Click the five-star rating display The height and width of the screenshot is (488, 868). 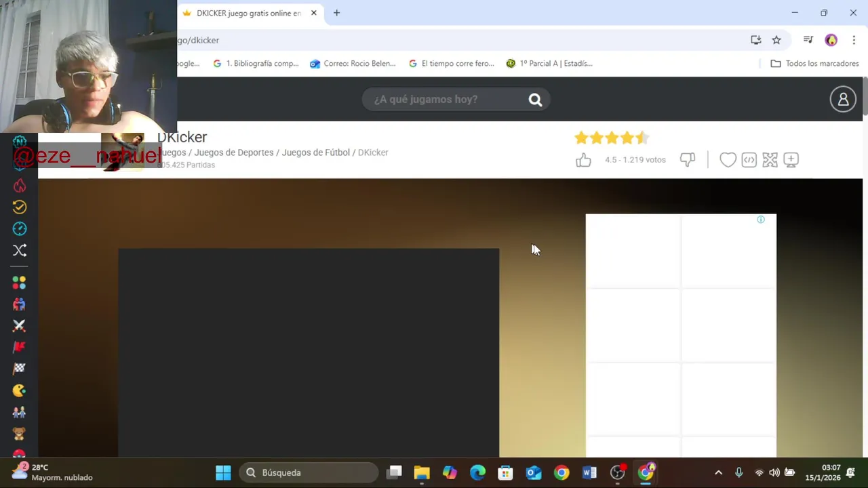point(612,138)
